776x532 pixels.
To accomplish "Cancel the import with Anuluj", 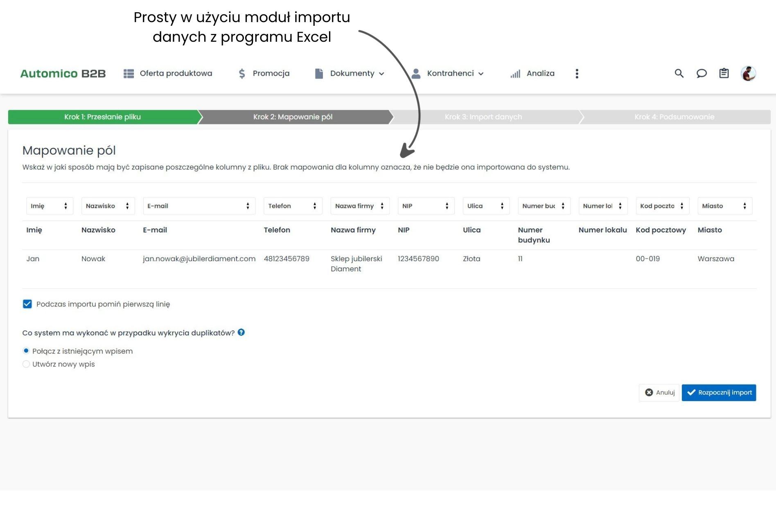I will coord(659,392).
